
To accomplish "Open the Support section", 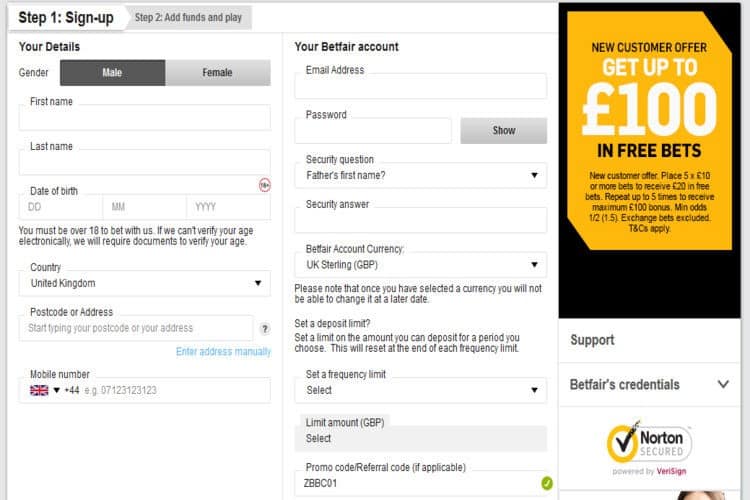I will pos(650,340).
